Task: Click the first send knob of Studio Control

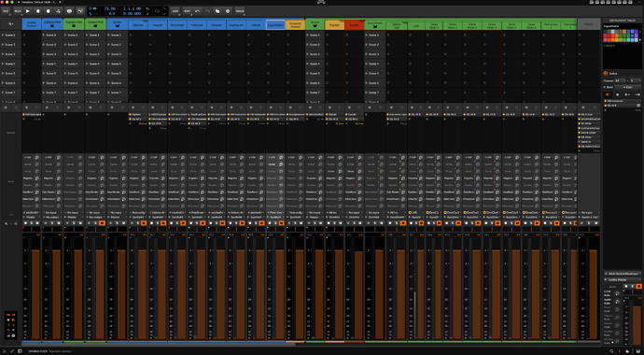Action: (37, 157)
